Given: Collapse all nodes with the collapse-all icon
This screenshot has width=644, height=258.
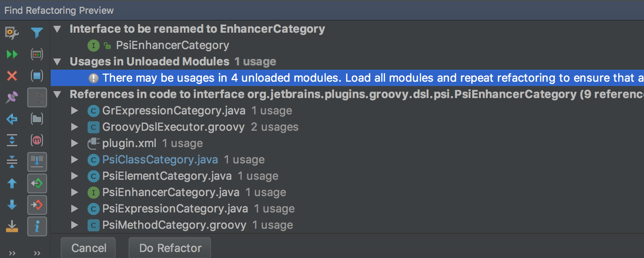Looking at the screenshot, I should [x=12, y=162].
